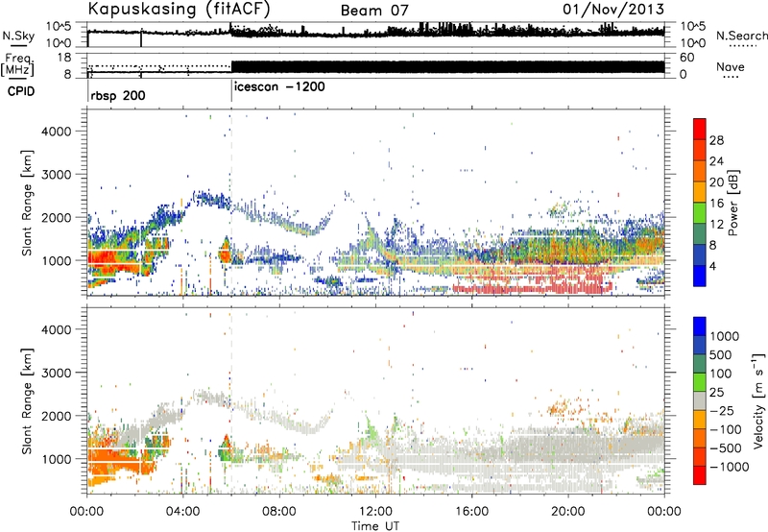Image resolution: width=768 pixels, height=532 pixels.
Task: Click the 04:00 time axis tick
Action: (183, 512)
